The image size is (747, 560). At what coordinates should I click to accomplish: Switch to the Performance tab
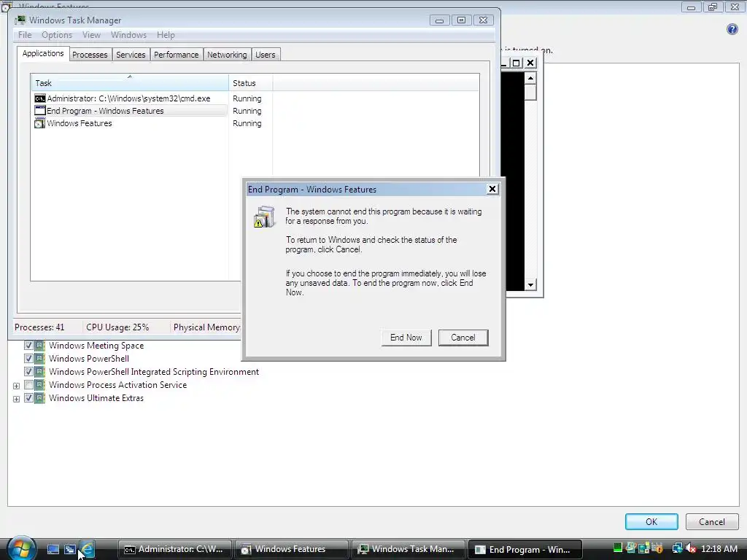[x=177, y=55]
